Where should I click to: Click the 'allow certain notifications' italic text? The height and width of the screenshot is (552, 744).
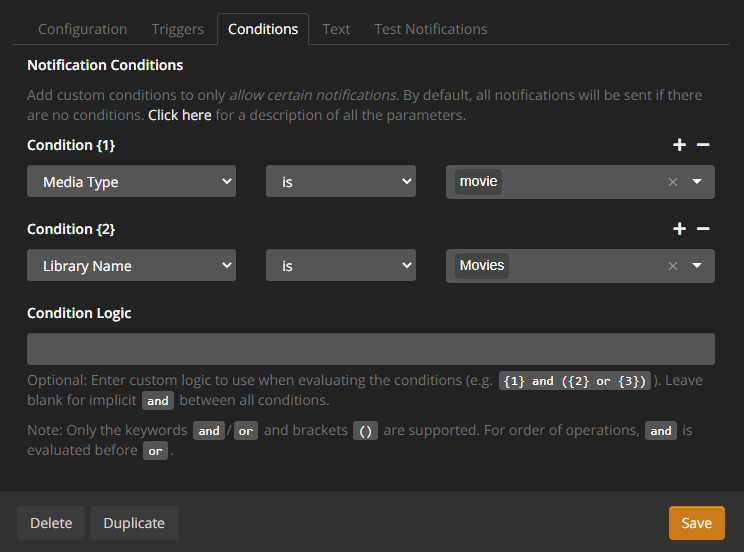pyautogui.click(x=313, y=95)
